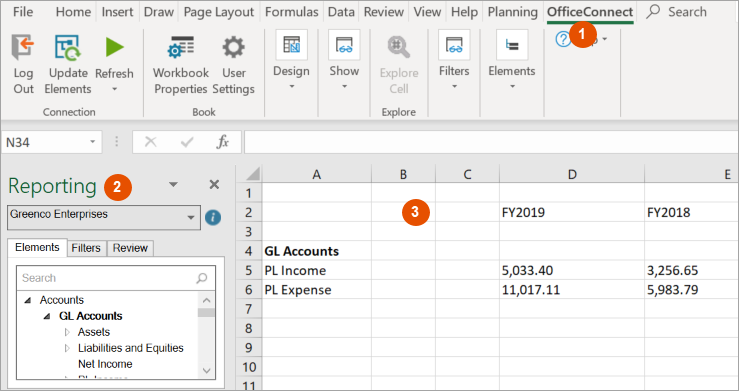Click cell containing FY2018
This screenshot has height=391, width=739.
[691, 212]
